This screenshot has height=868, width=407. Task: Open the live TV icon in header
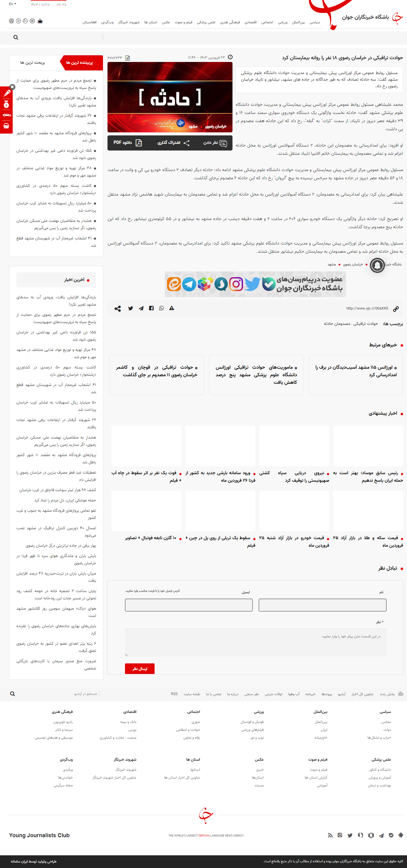pyautogui.click(x=40, y=21)
